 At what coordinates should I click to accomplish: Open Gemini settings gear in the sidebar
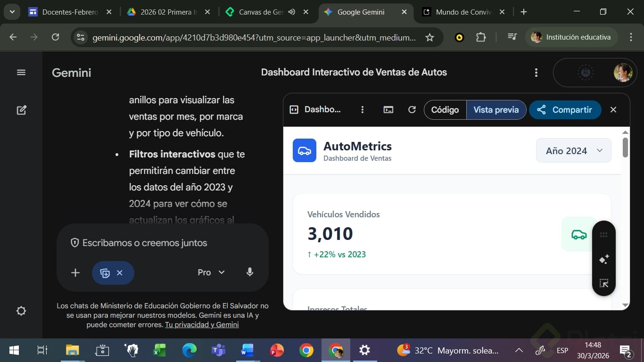[x=21, y=311]
